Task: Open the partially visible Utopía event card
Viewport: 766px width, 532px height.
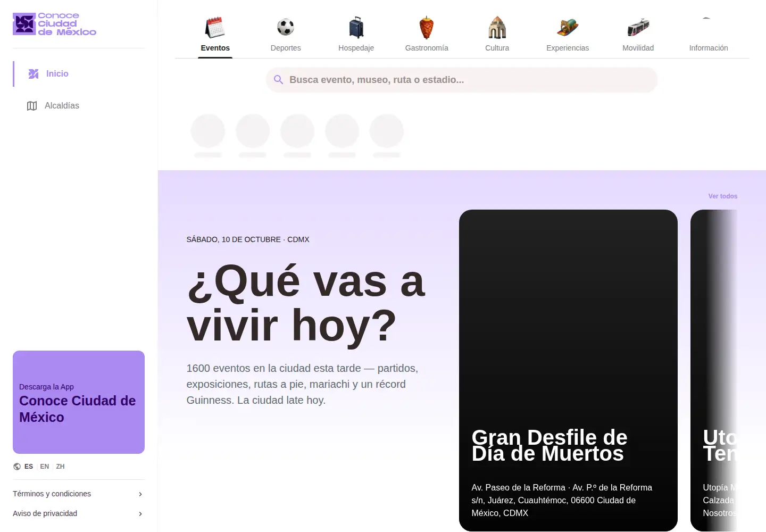Action: (714, 370)
